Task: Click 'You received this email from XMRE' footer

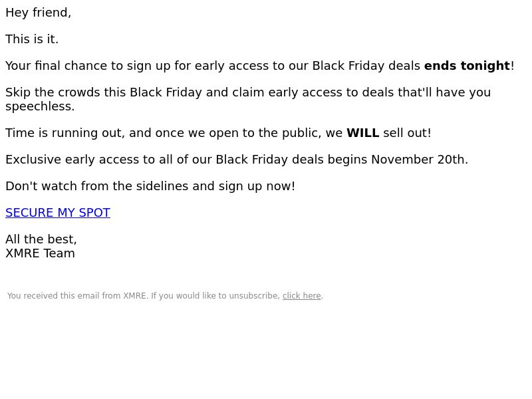Action: (76, 296)
